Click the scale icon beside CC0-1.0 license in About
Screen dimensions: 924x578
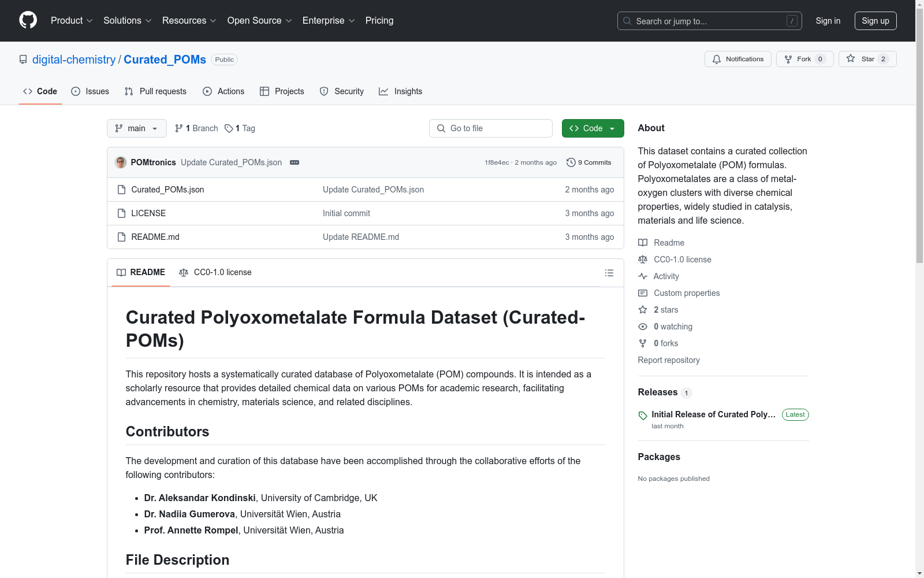643,260
